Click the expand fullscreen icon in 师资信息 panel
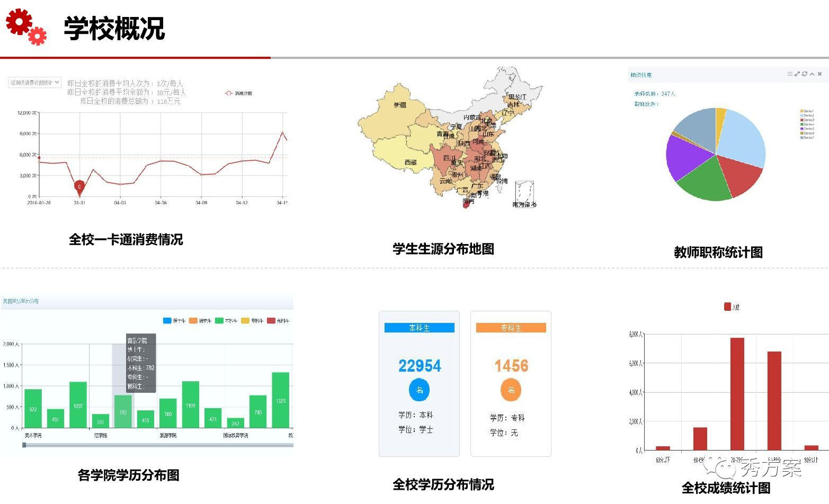Screen dimensions: 829x504 click(x=797, y=74)
